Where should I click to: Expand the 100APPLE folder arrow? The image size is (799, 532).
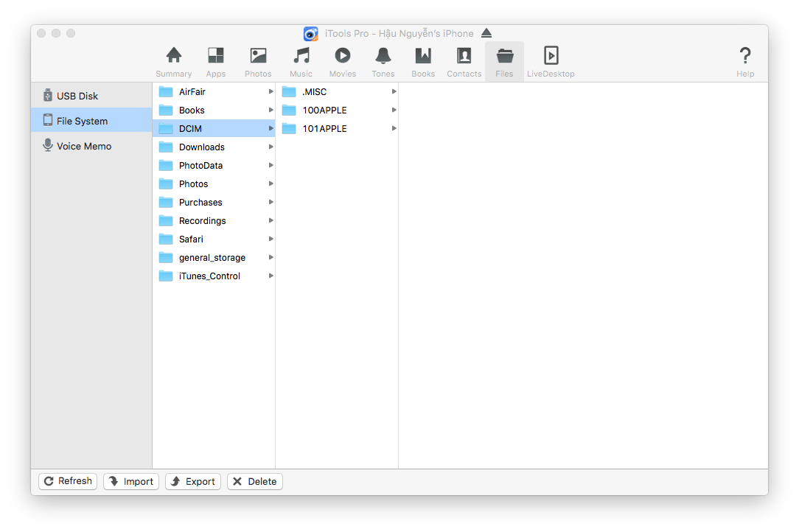394,110
